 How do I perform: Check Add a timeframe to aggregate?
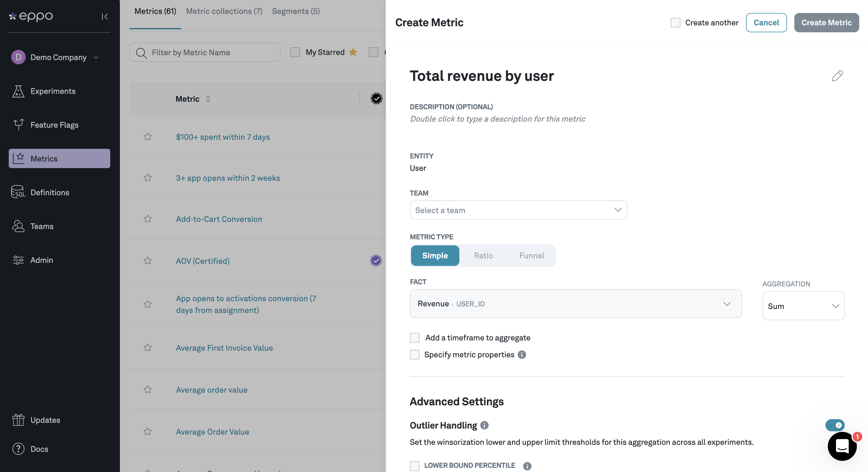click(414, 338)
